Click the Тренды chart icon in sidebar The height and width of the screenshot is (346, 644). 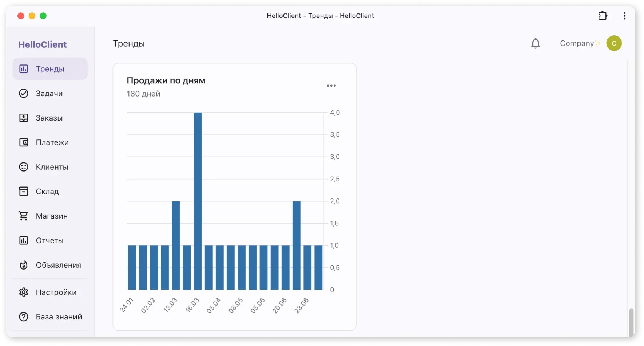point(24,69)
